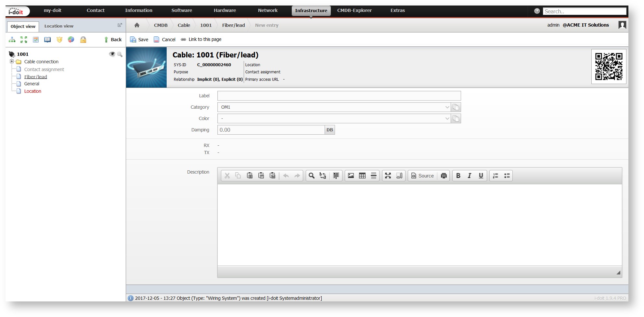Open the Category dropdown showing OM1
This screenshot has width=644, height=317.
[x=334, y=107]
